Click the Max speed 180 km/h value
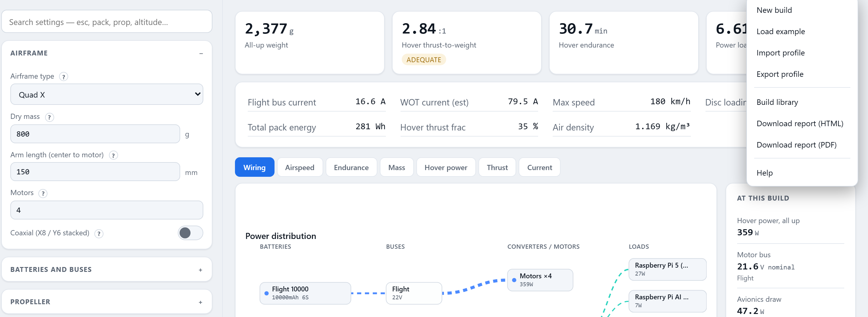This screenshot has width=868, height=317. pos(670,102)
